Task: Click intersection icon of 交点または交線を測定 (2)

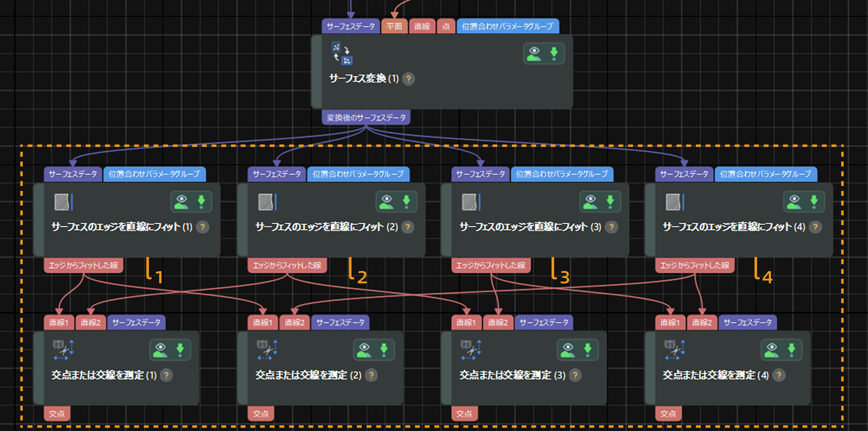Action: [267, 350]
